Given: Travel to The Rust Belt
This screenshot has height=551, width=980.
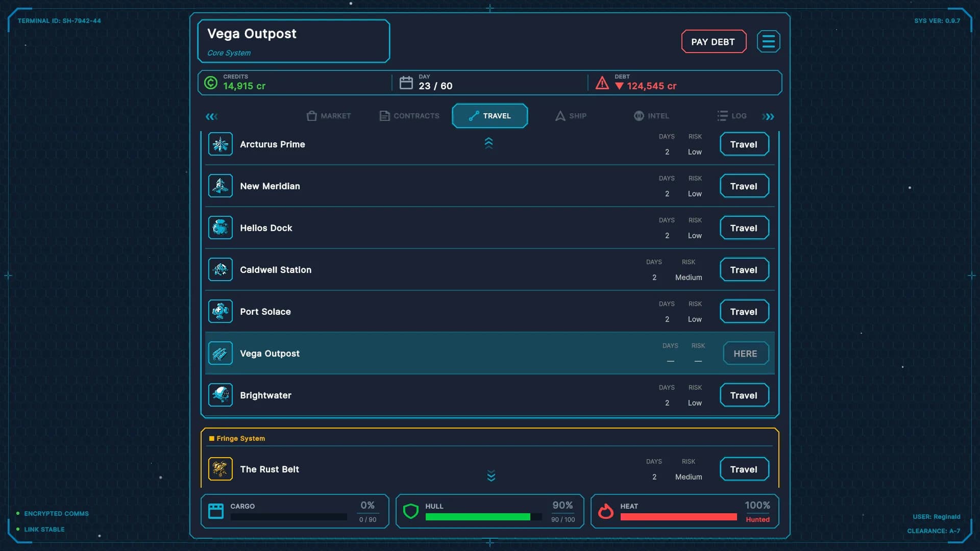Looking at the screenshot, I should pyautogui.click(x=744, y=469).
